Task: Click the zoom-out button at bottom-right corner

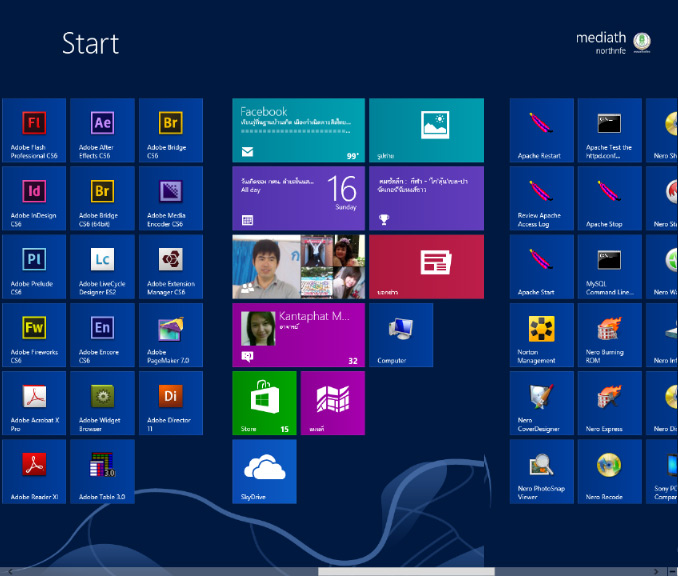Action: pos(673,572)
